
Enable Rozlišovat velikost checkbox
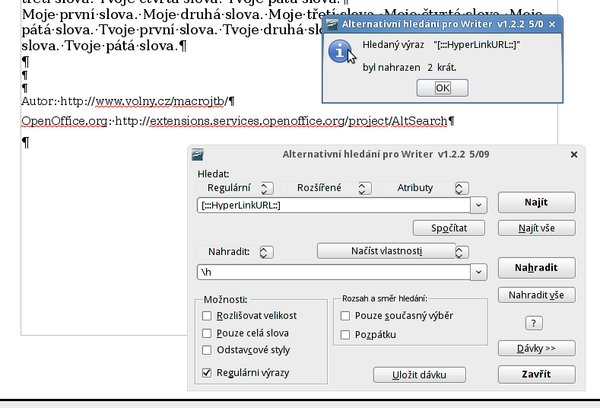tap(207, 316)
